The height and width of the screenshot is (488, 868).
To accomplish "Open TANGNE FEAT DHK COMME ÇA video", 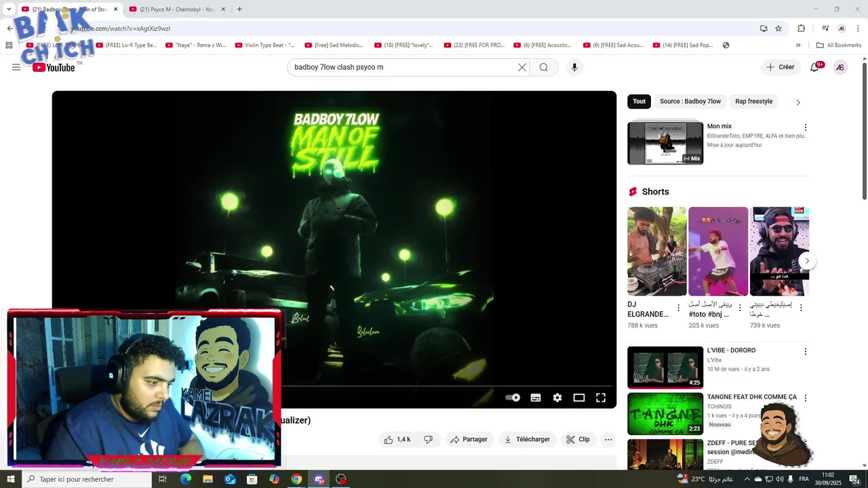I will 752,397.
